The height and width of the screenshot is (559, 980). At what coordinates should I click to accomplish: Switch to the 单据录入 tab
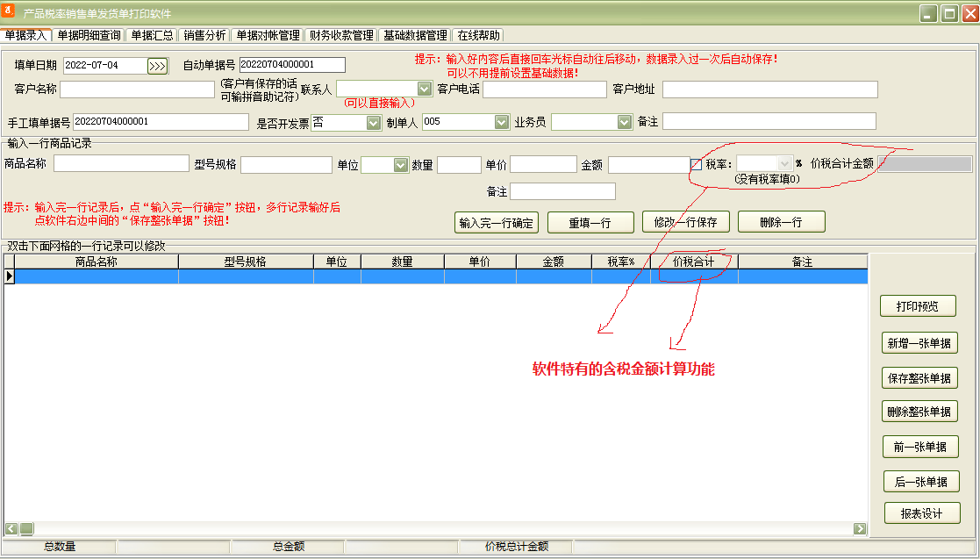point(25,36)
